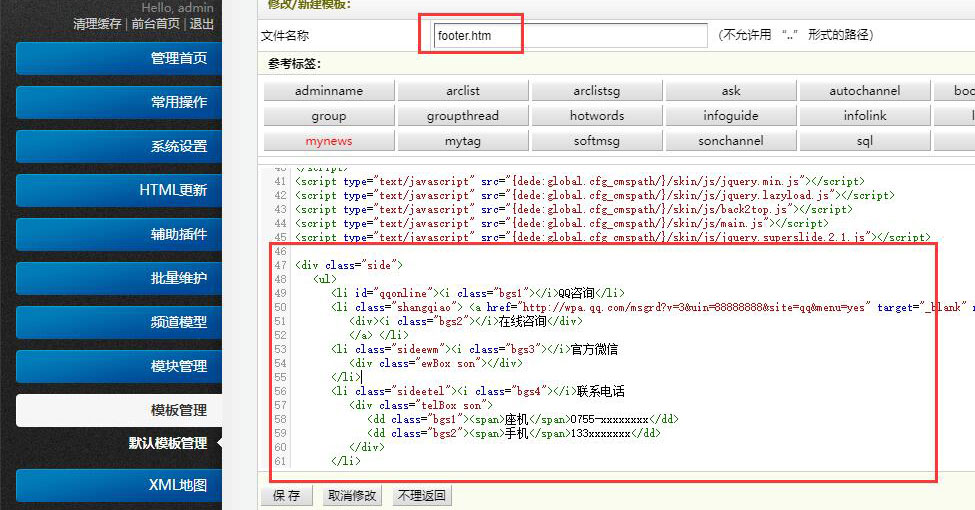Click the sideewm 官方微信 code line
Image resolution: width=975 pixels, height=510 pixels.
coord(474,350)
